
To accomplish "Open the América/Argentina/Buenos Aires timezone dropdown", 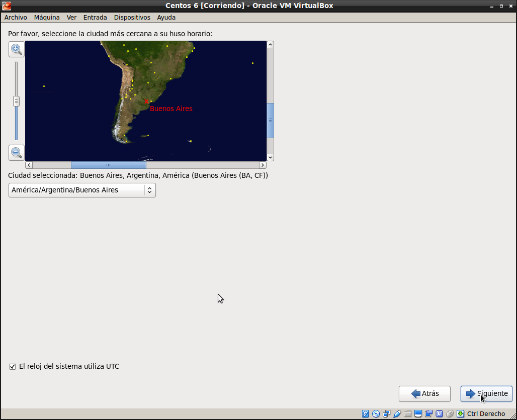I will 82,190.
